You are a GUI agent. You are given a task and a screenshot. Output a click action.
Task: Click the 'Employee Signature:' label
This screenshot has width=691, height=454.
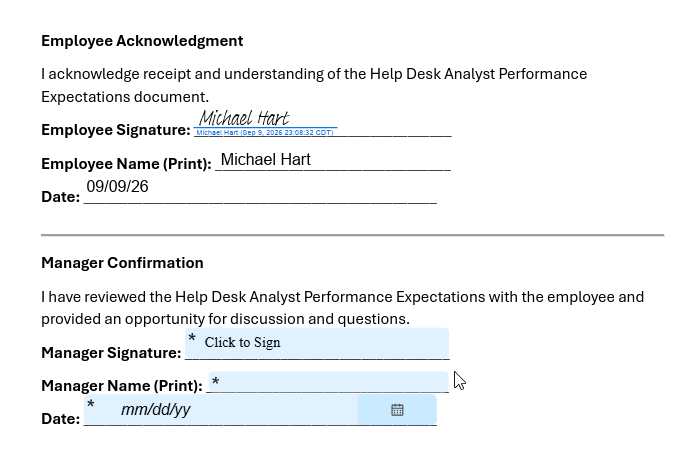coord(115,130)
